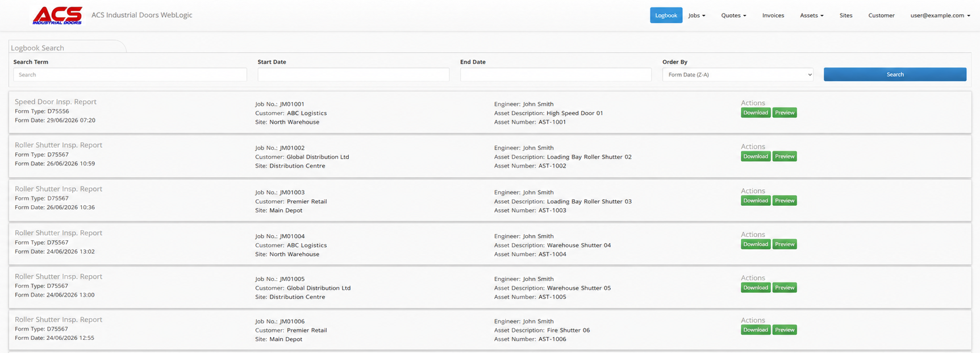980x353 pixels.
Task: Click asset description Loading Bay Roller Shutter 03
Action: [589, 201]
